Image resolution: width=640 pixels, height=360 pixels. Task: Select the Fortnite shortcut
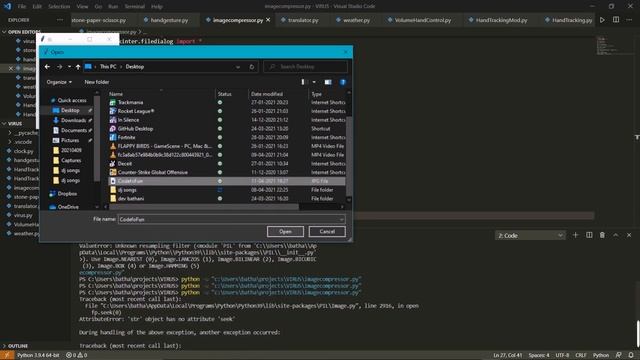click(x=126, y=138)
